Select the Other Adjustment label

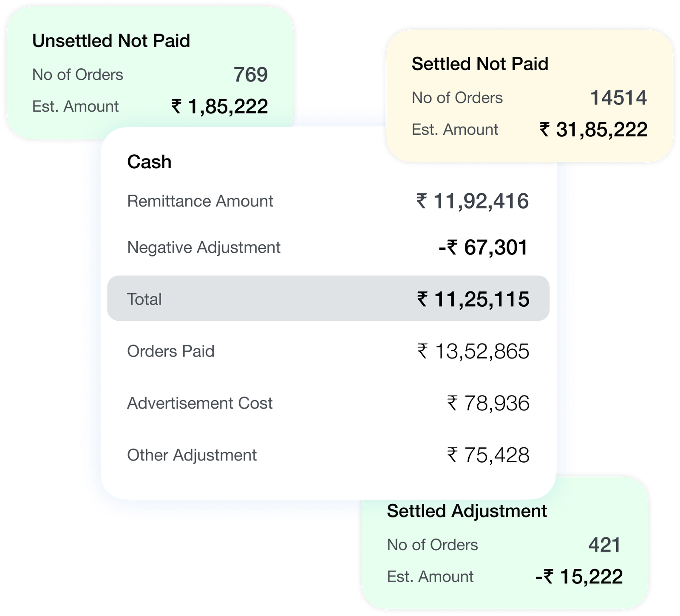192,455
